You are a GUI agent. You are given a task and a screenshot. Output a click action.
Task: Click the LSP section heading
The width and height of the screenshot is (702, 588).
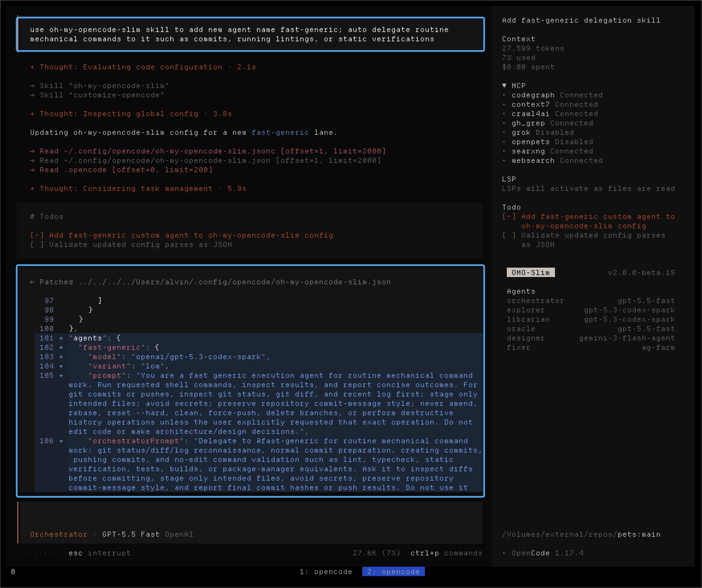pyautogui.click(x=509, y=179)
